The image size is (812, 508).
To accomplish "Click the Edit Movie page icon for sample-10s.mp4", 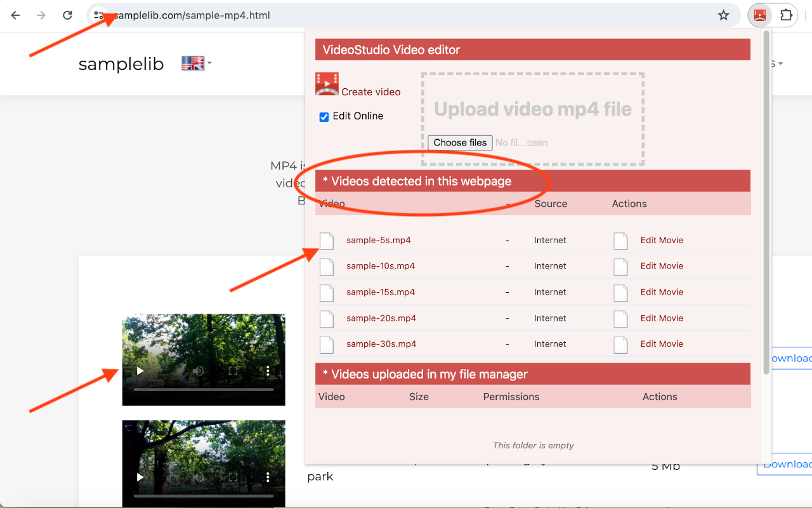I will (x=620, y=267).
